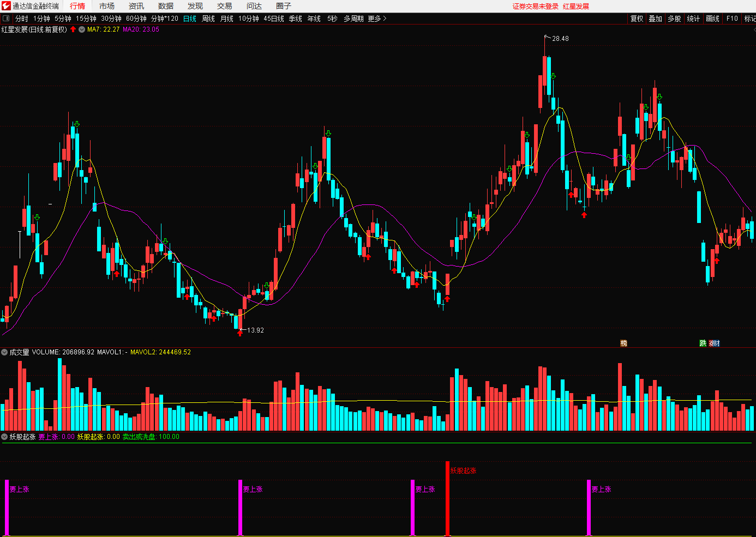
Task: Click red buy arrow beneath the 13.92 low
Action: (240, 333)
